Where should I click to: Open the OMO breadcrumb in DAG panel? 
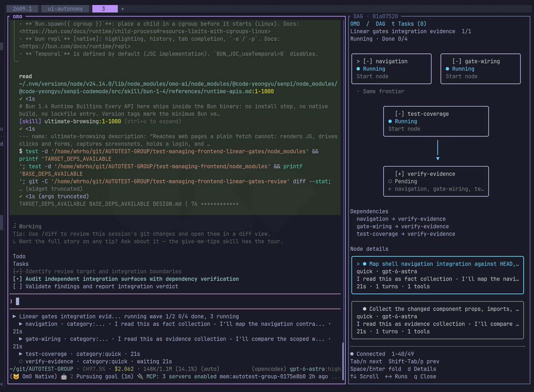[x=356, y=24]
